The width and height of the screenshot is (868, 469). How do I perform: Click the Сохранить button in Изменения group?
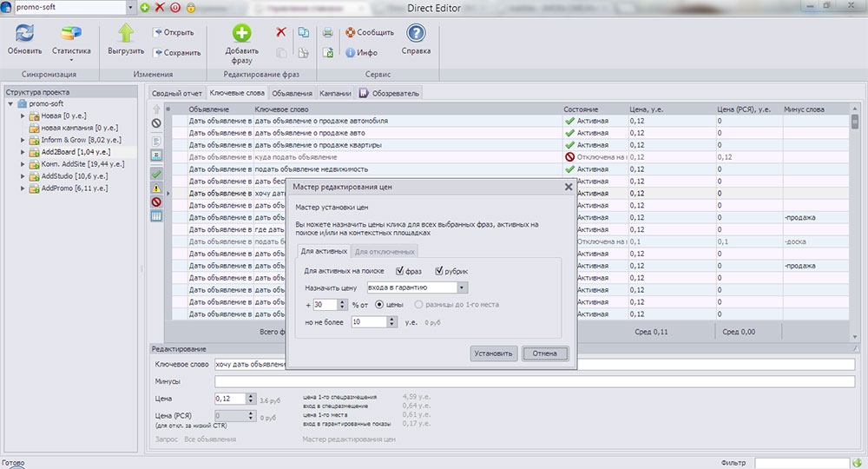(x=177, y=53)
